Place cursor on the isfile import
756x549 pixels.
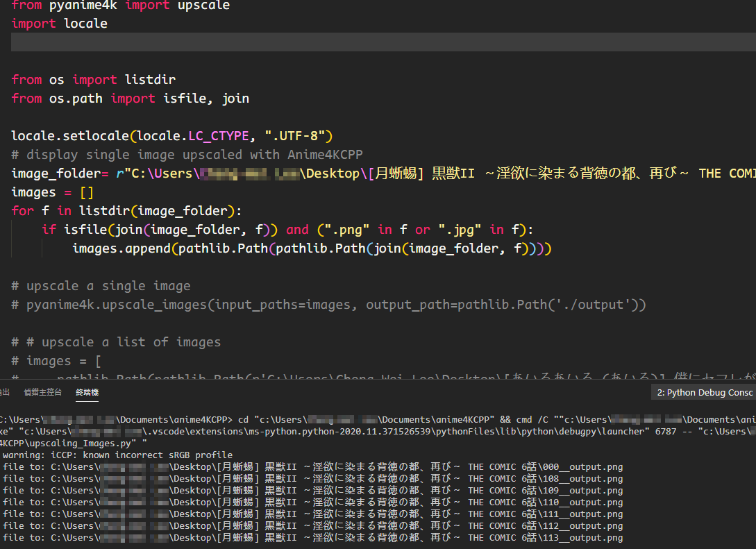183,98
